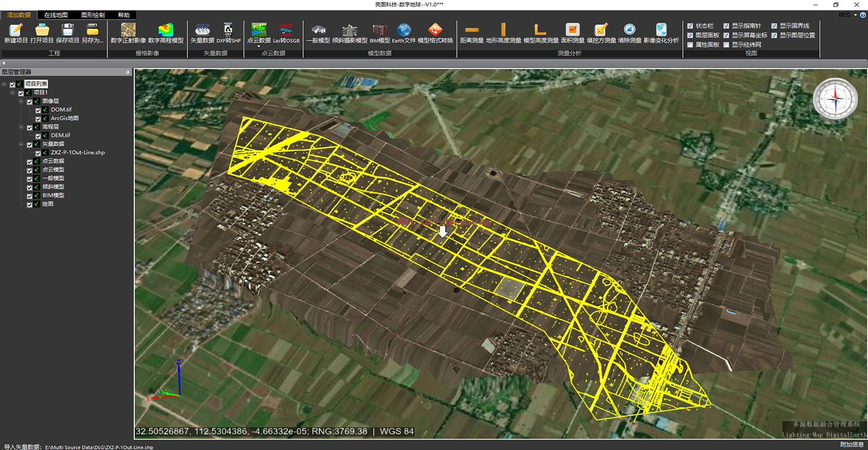The width and height of the screenshot is (868, 450).
Task: Enable the 属性面板 checkbox
Action: [x=690, y=45]
